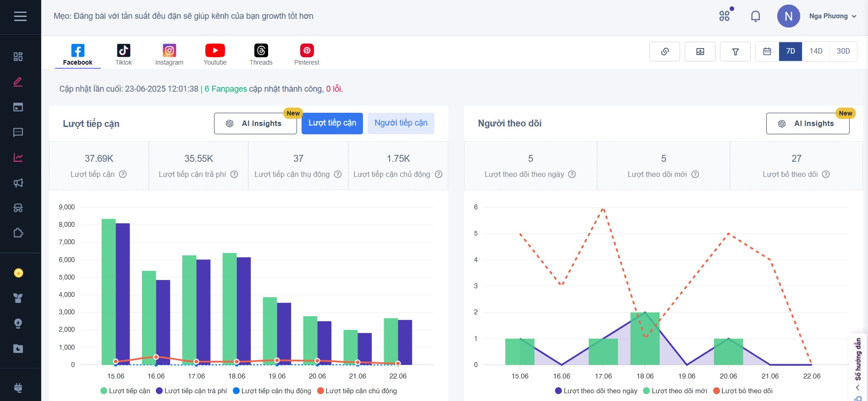Click AI Insights in Người theo dõi panel
Image resolution: width=868 pixels, height=401 pixels.
click(808, 123)
